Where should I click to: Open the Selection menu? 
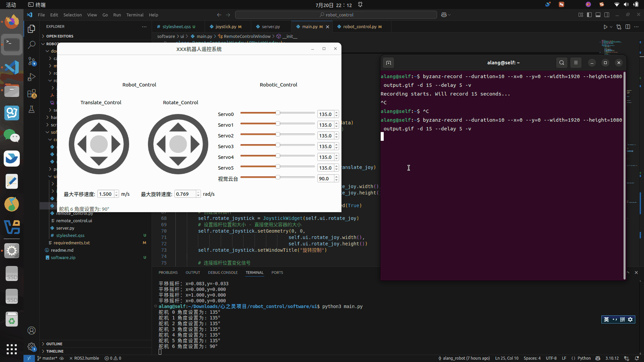click(x=72, y=15)
